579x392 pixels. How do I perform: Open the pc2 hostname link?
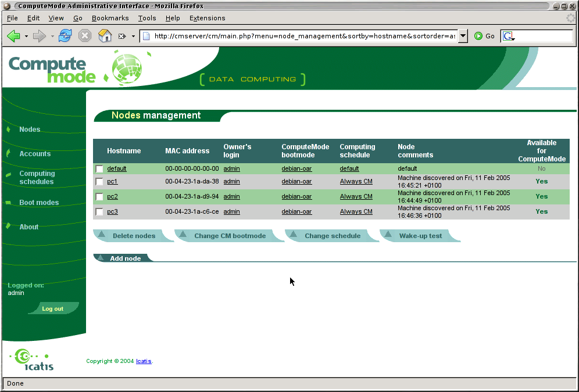click(112, 196)
